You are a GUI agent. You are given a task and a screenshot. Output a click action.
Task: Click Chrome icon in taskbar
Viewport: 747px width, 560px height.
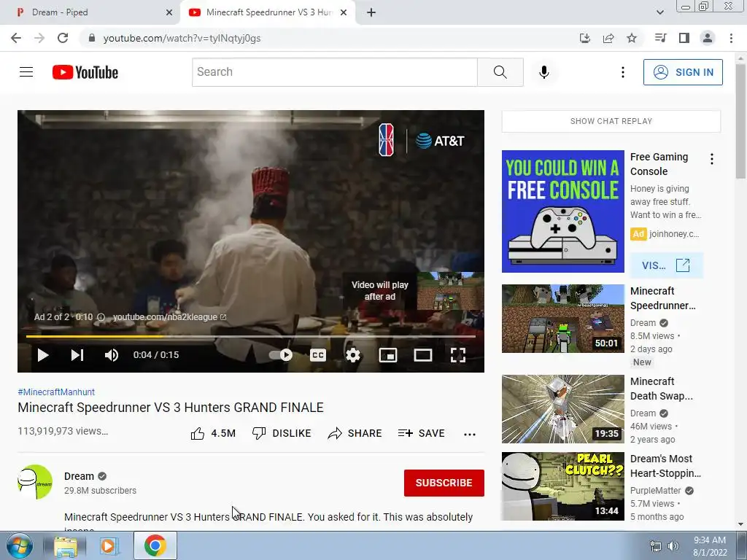click(x=155, y=545)
